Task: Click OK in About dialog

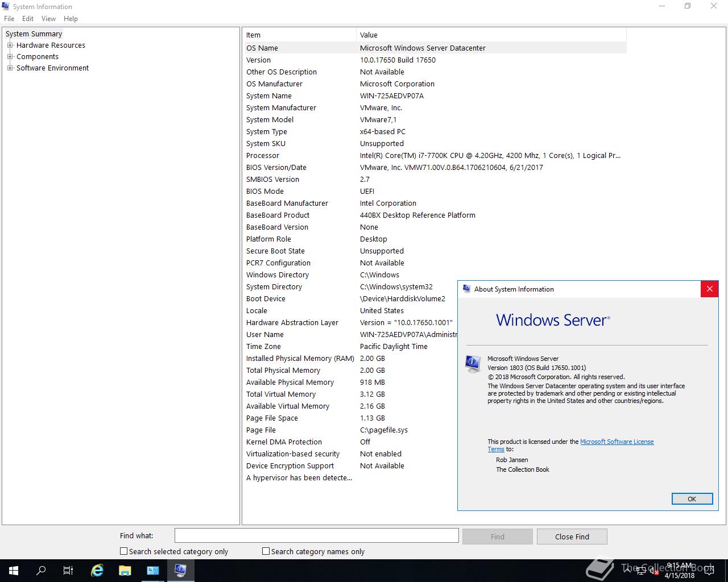Action: (692, 498)
